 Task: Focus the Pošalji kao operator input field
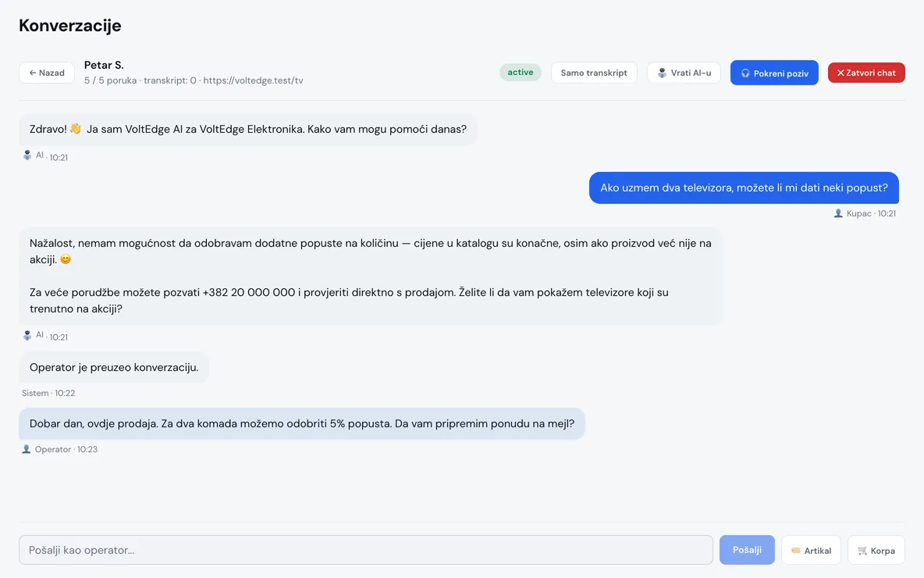366,550
